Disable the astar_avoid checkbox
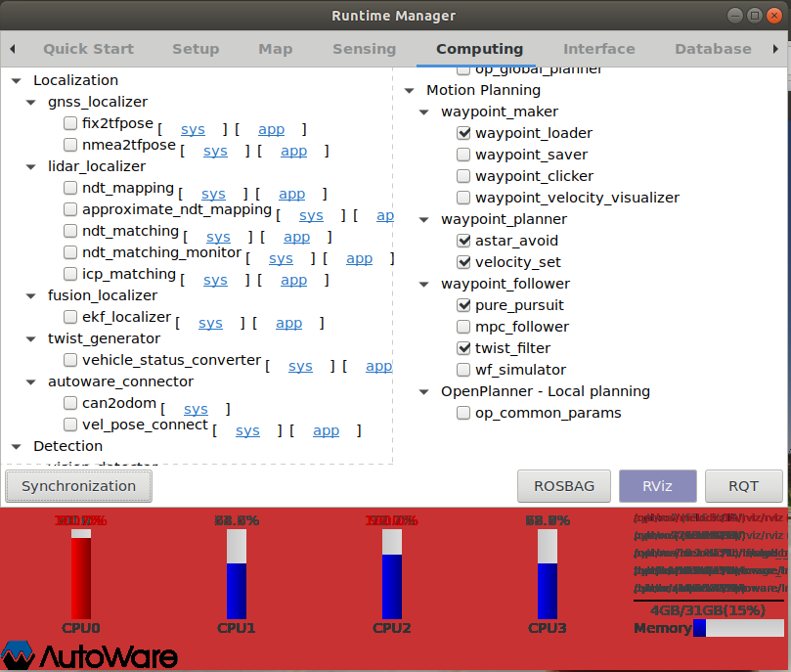 462,241
